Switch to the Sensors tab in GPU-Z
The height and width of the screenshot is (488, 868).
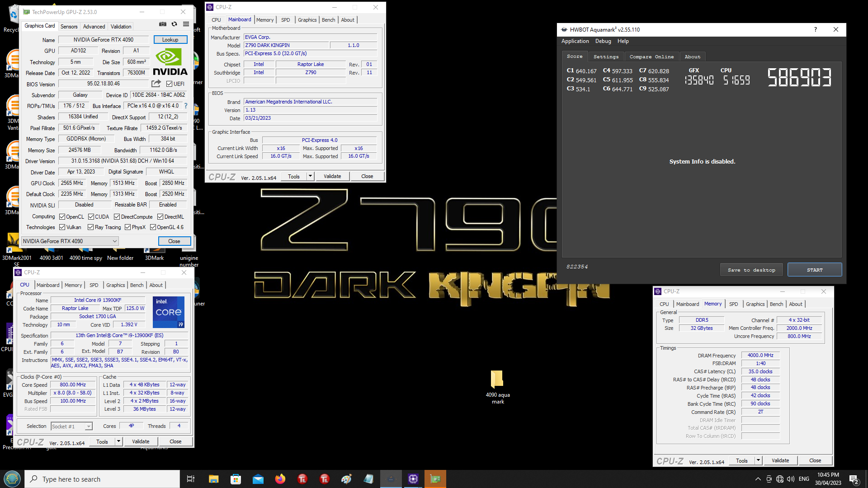69,27
